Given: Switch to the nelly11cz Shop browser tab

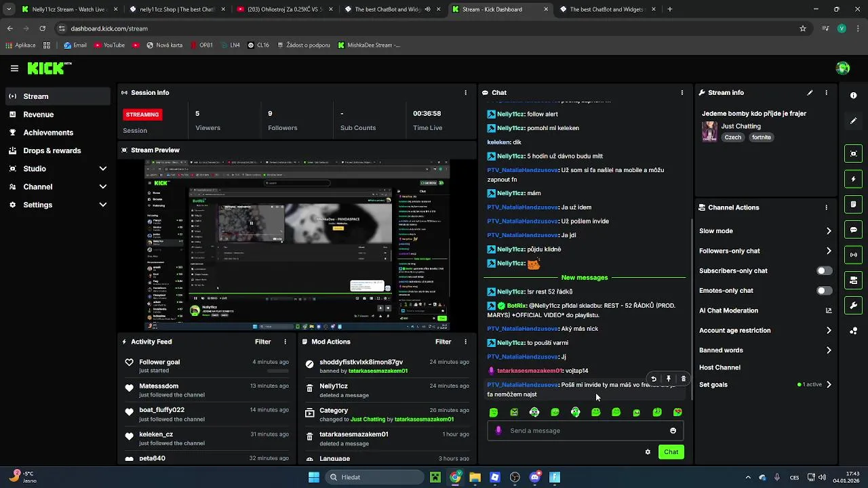Looking at the screenshot, I should [178, 9].
